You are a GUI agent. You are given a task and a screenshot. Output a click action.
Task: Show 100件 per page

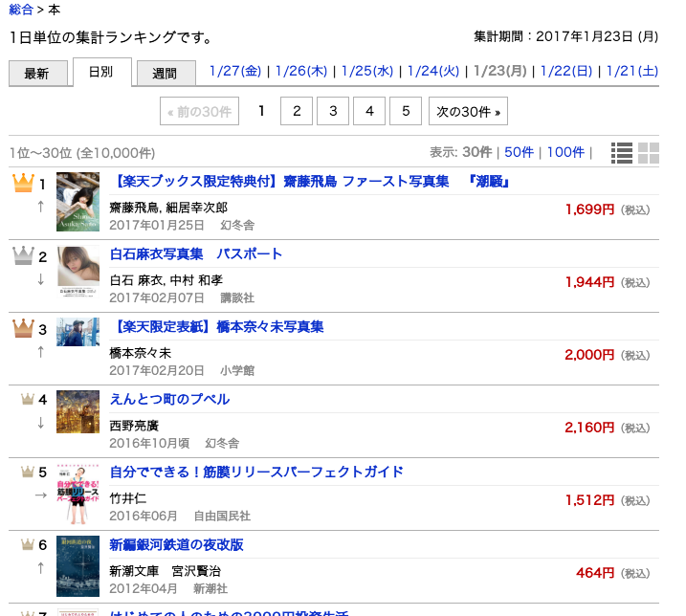565,152
